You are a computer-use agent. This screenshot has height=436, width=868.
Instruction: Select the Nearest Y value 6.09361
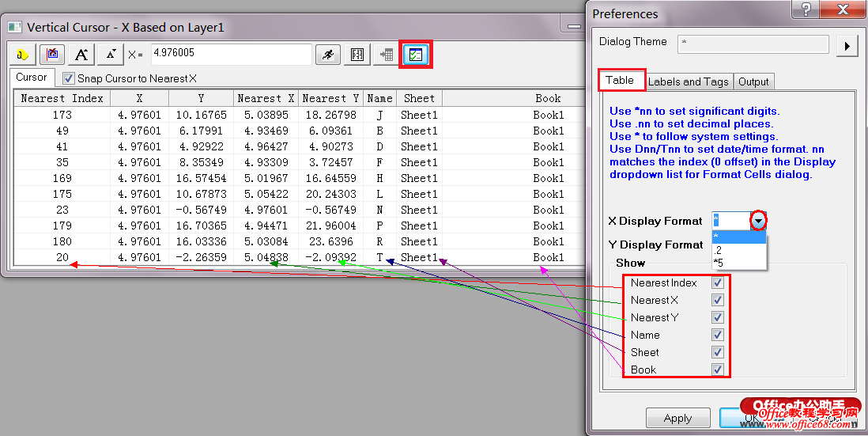330,131
